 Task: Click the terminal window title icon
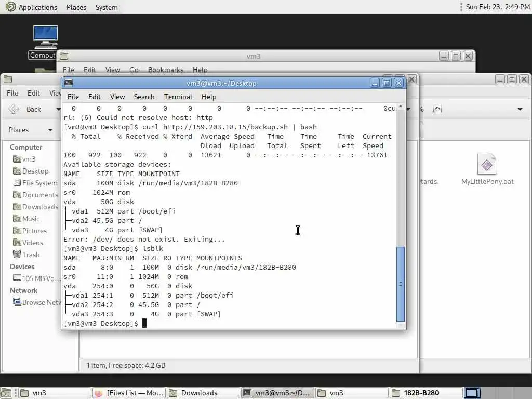pyautogui.click(x=69, y=83)
